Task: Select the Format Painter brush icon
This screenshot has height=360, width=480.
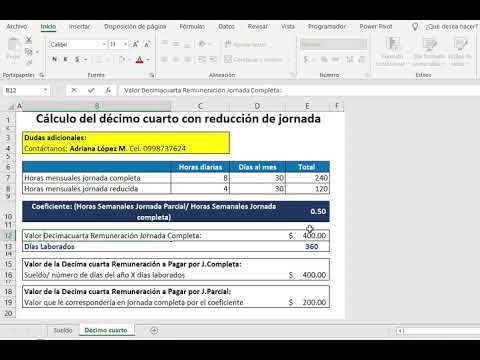Action: pos(29,62)
